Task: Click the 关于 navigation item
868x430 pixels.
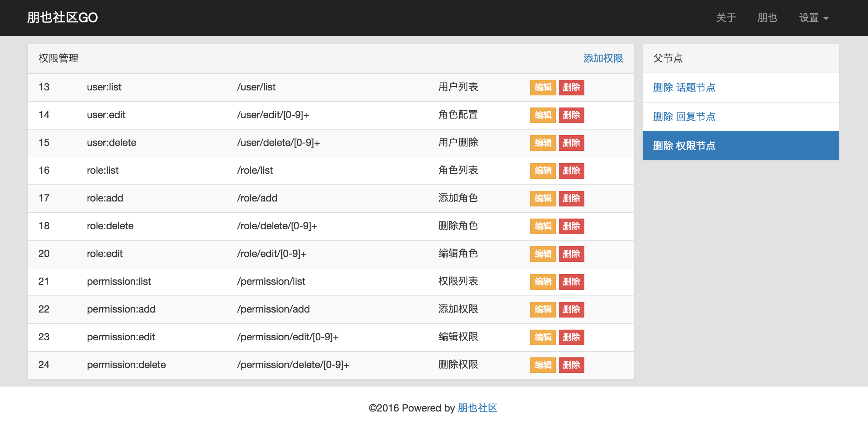Action: pos(726,18)
